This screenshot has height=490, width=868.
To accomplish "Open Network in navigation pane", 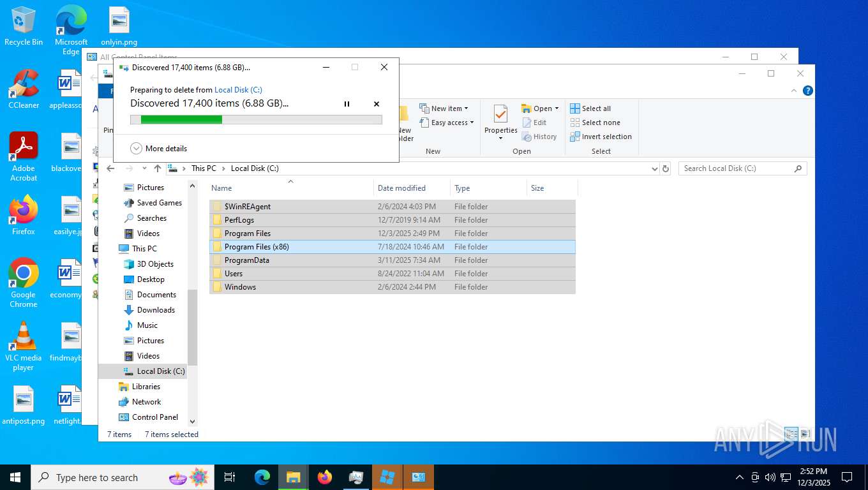I will click(139, 402).
